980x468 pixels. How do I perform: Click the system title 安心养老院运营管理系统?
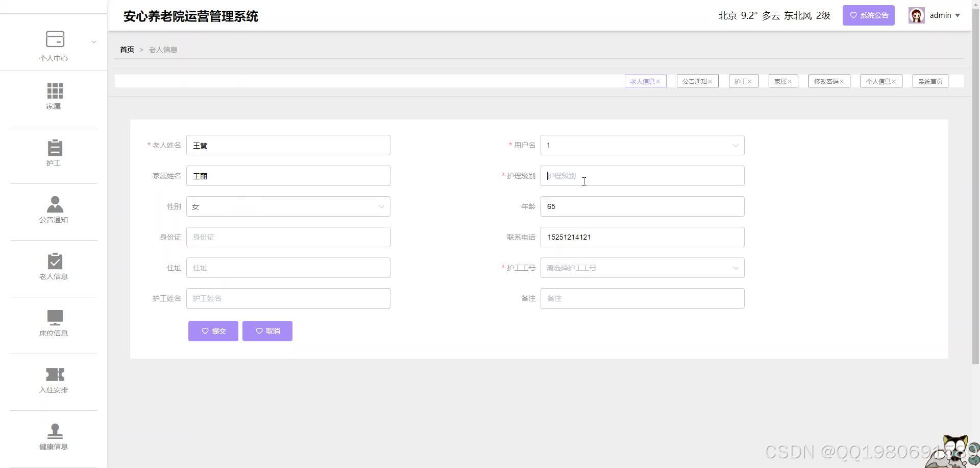point(191,16)
